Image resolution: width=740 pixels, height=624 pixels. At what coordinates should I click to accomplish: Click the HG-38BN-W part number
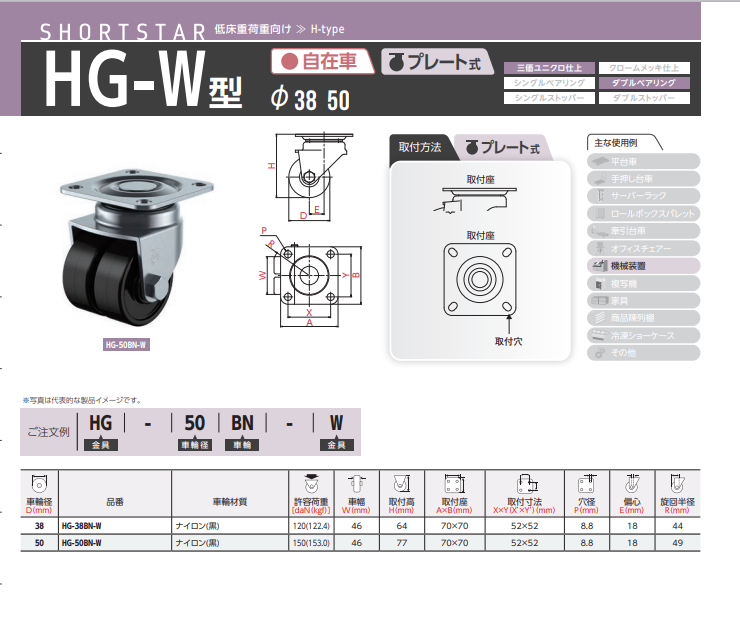coord(83,525)
